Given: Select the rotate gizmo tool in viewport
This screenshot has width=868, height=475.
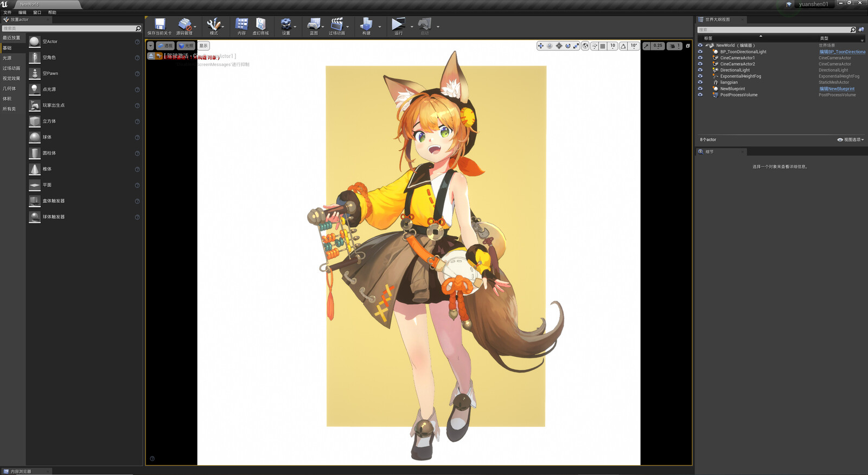Looking at the screenshot, I should [x=568, y=46].
